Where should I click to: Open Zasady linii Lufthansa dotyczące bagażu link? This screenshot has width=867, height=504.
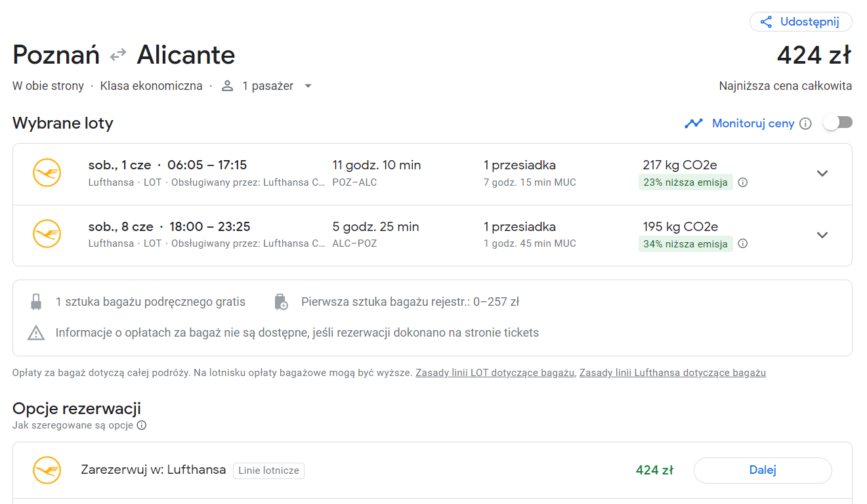tap(672, 373)
